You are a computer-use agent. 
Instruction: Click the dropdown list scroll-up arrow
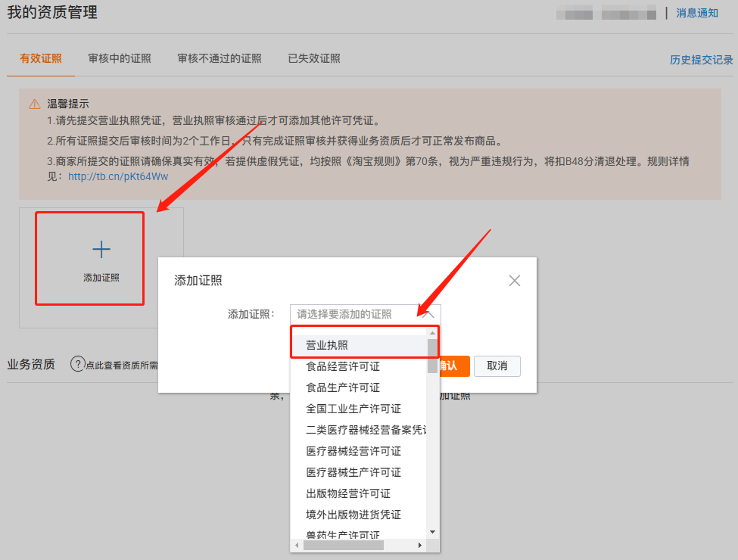coord(433,332)
